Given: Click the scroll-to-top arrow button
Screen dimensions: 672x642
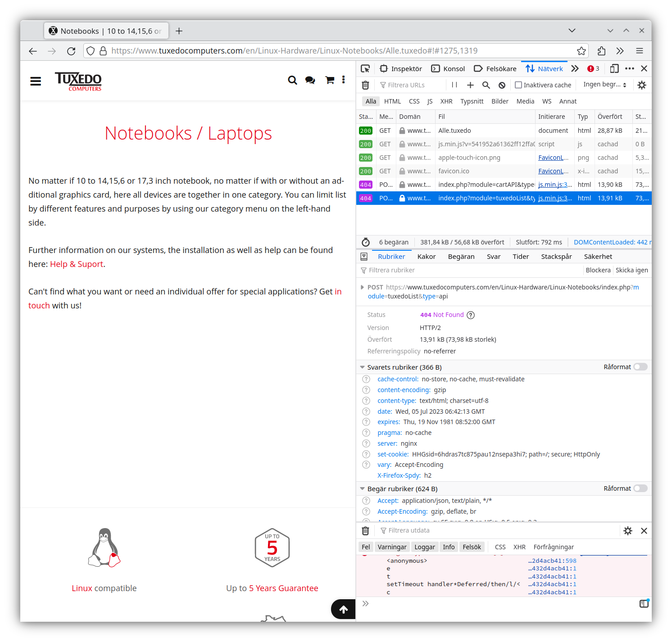Looking at the screenshot, I should [x=343, y=609].
